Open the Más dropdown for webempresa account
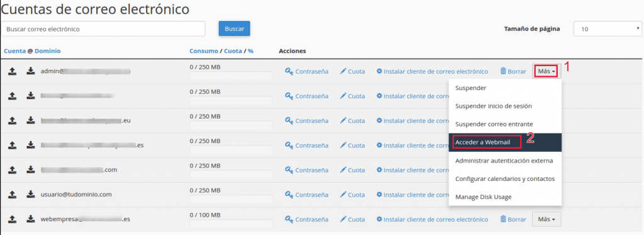Image resolution: width=644 pixels, height=235 pixels. pos(547,219)
